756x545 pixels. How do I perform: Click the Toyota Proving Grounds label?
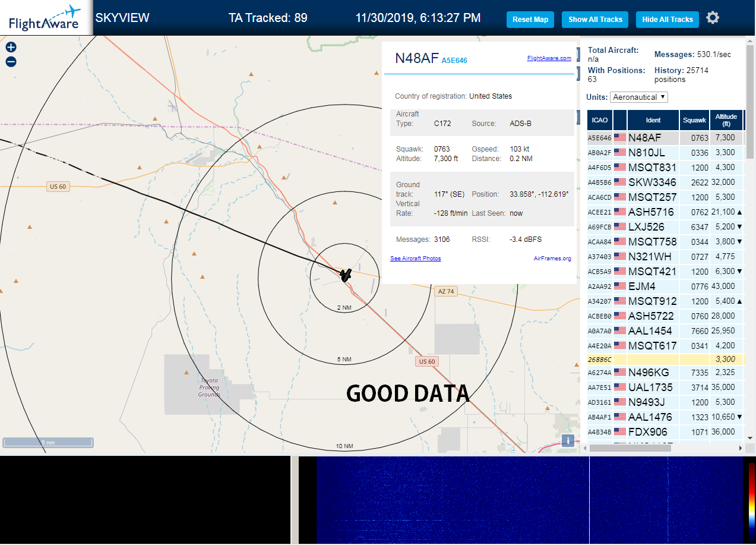[x=209, y=387]
